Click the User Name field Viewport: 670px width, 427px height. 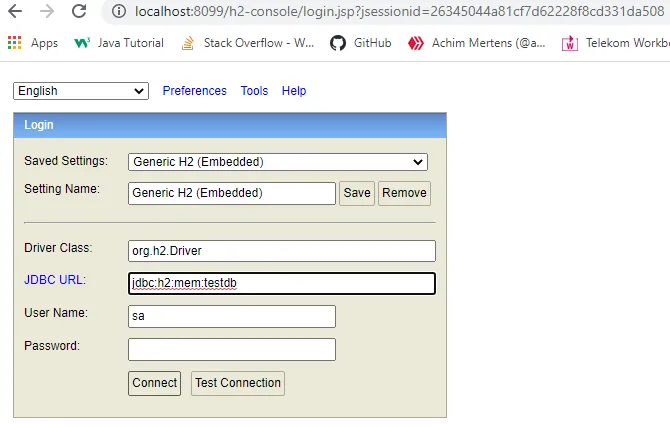tap(232, 316)
